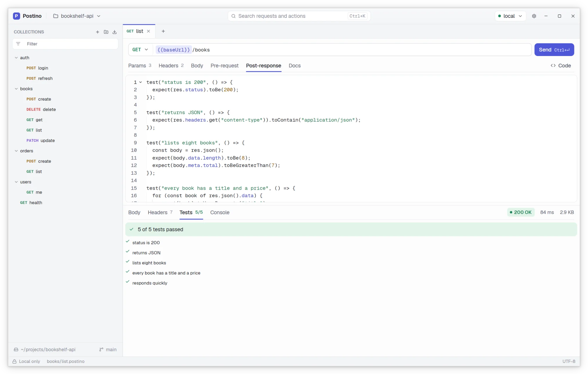Fold code at line 1 arrow

140,82
